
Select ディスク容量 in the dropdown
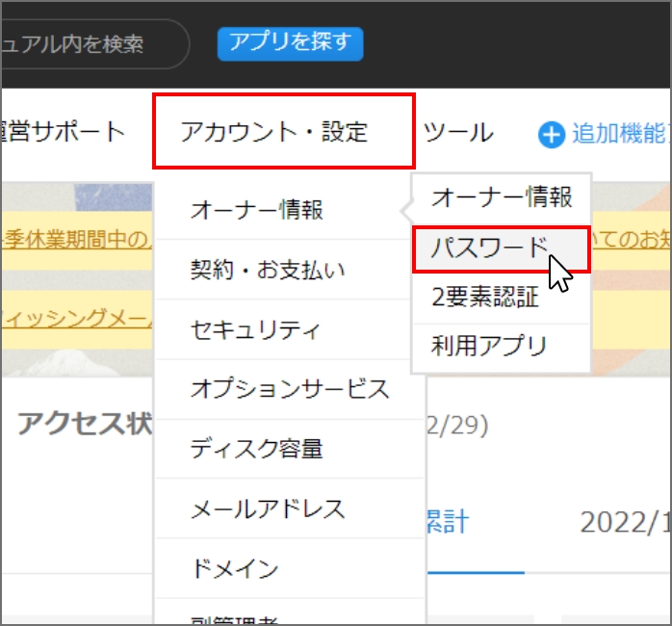coord(256,449)
